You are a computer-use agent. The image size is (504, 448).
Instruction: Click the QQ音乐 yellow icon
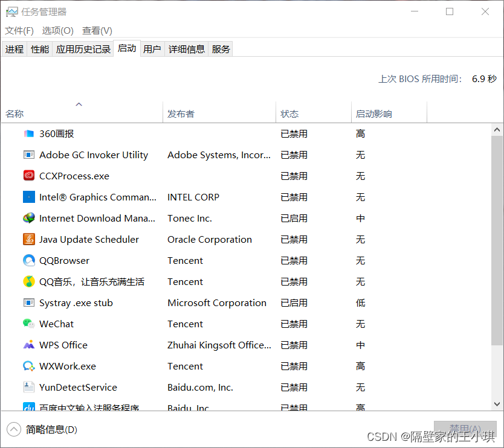(x=29, y=281)
